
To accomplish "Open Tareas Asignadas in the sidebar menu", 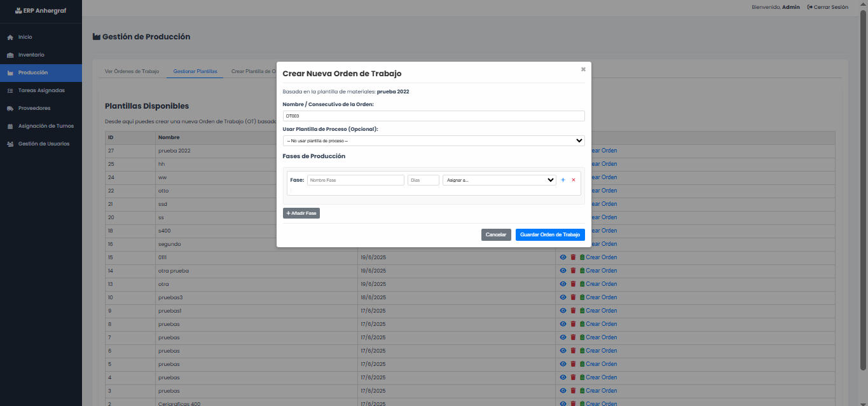I will click(41, 91).
